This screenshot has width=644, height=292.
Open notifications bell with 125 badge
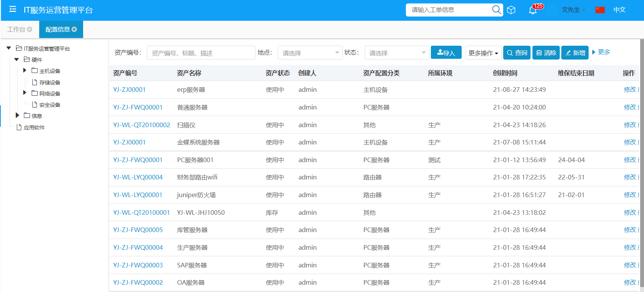pyautogui.click(x=533, y=10)
